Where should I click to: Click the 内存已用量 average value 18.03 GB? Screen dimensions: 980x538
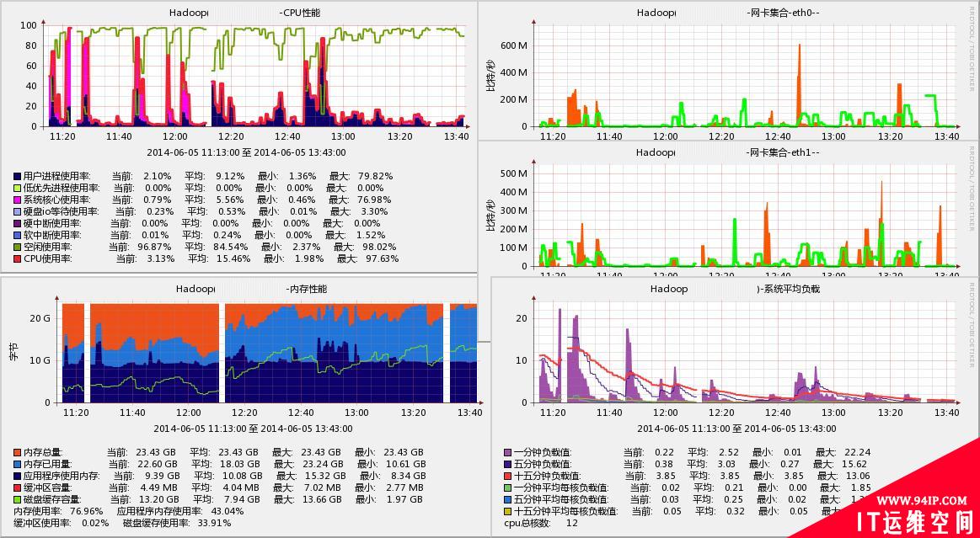pos(240,464)
